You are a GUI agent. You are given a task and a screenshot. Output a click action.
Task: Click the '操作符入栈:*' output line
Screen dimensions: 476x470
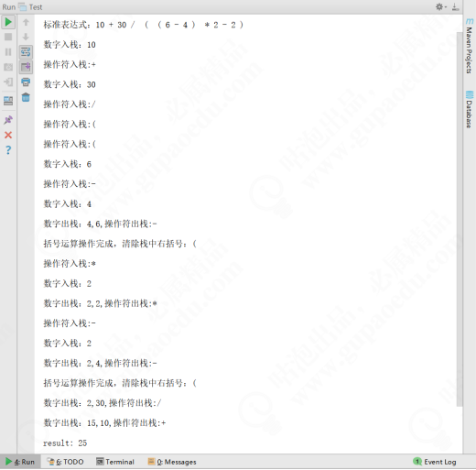pos(70,263)
